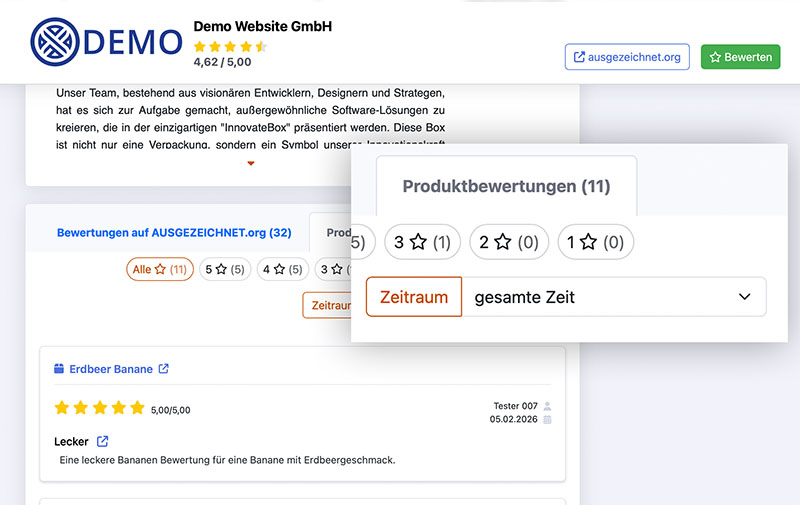Image resolution: width=800 pixels, height=505 pixels.
Task: Click the external-link icon next to Erdbeer Banane
Action: [x=164, y=369]
